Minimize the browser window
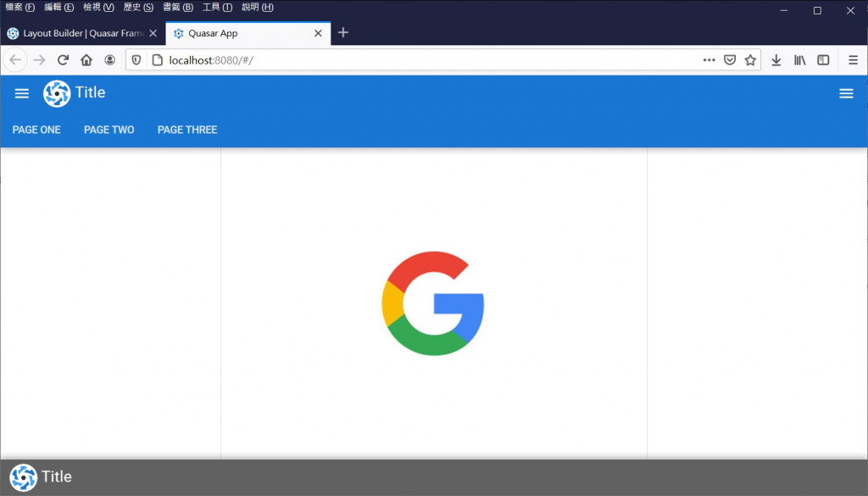Viewport: 868px width, 496px height. (x=784, y=10)
